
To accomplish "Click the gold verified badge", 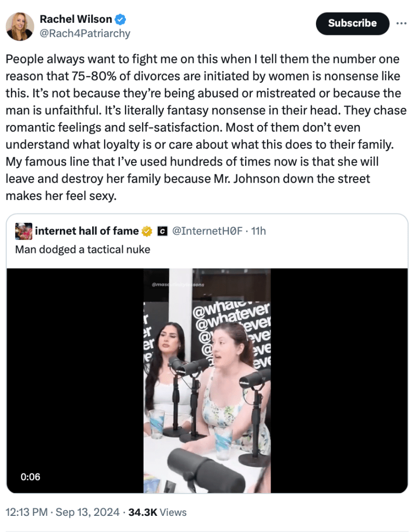I will tap(148, 231).
